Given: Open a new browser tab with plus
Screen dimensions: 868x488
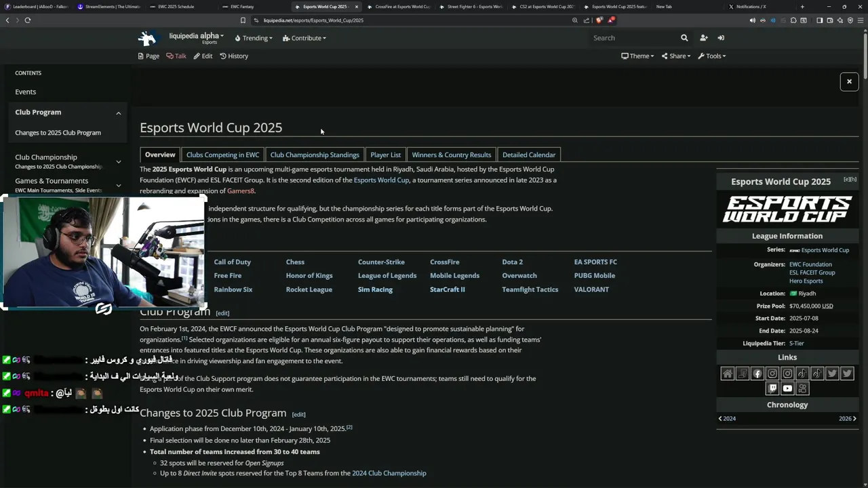Looking at the screenshot, I should coord(802,7).
